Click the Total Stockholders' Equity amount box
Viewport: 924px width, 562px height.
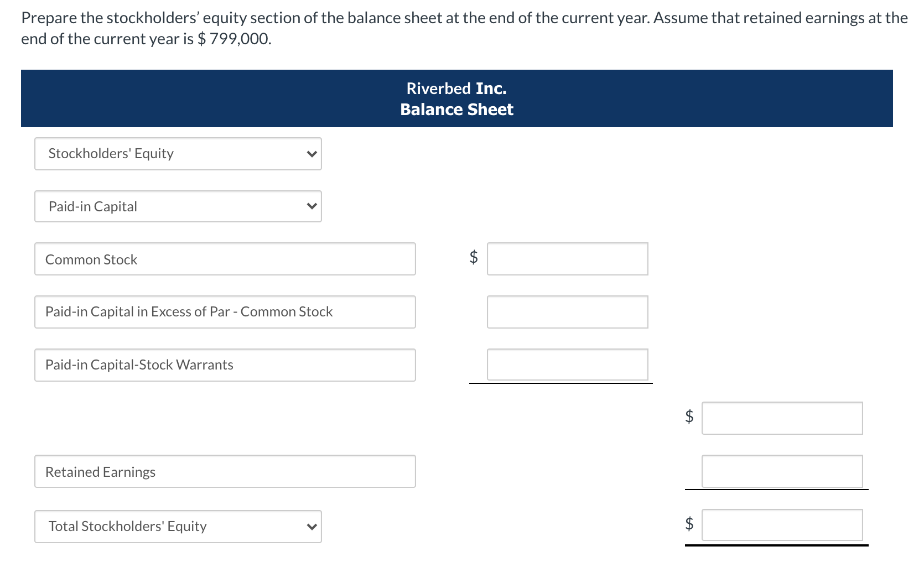[x=782, y=525]
